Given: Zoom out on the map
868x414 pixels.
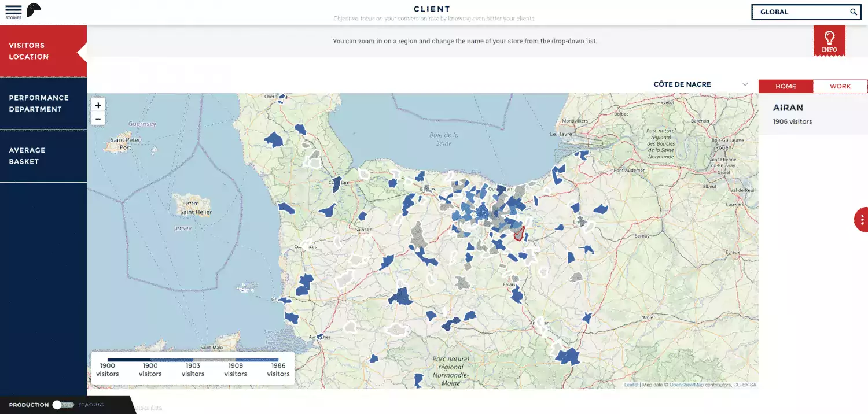Looking at the screenshot, I should coord(98,119).
